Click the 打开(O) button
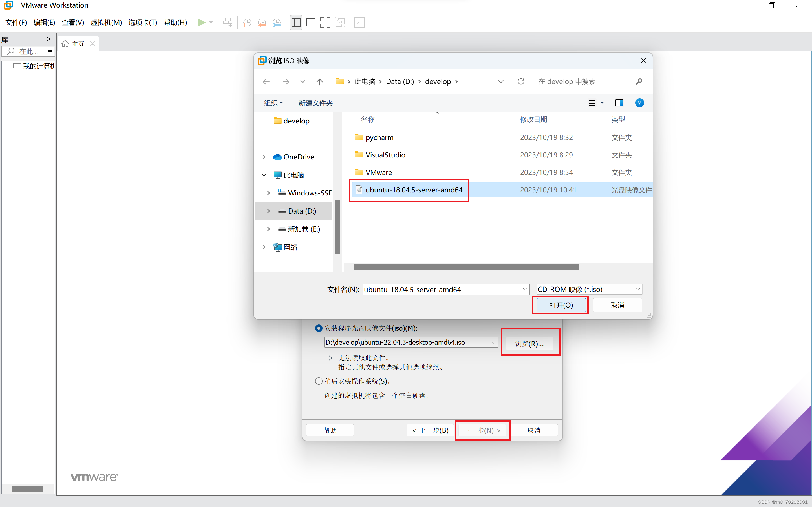Viewport: 812px width, 507px height. 561,305
